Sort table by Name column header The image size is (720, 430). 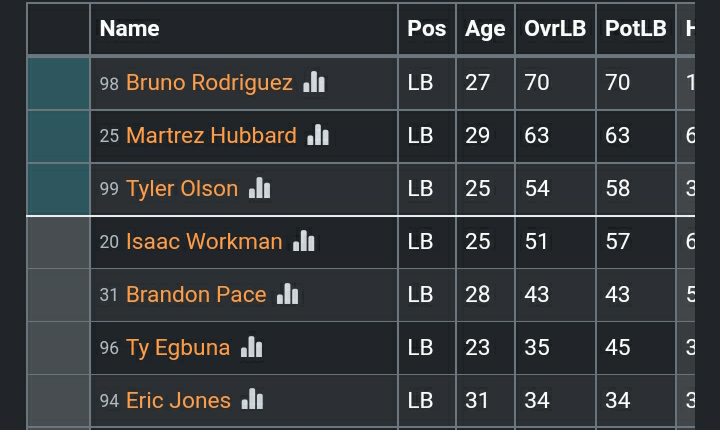coord(130,29)
